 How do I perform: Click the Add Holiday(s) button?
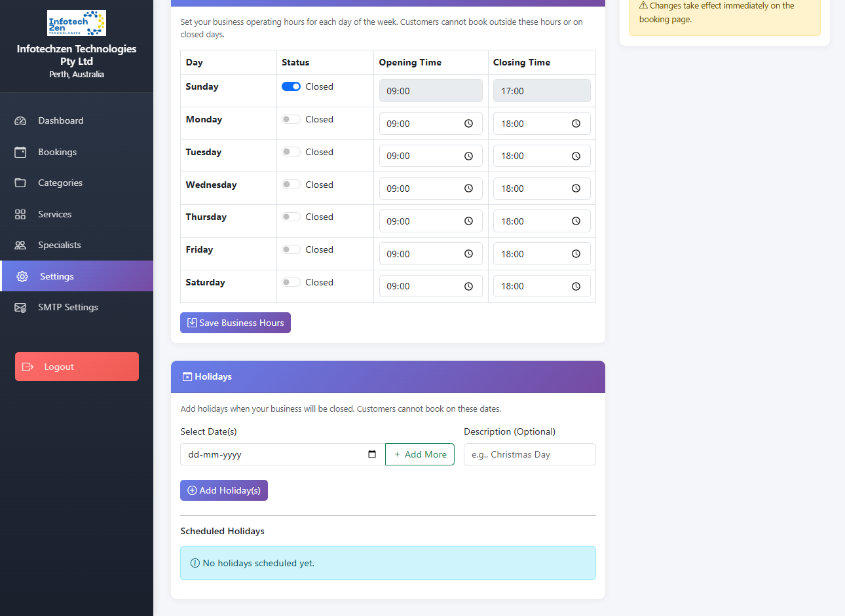224,490
